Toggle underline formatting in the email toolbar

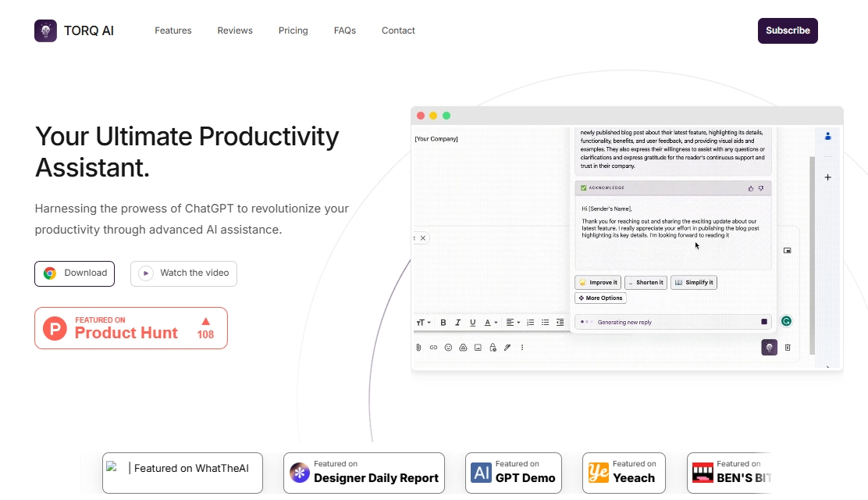tap(472, 323)
